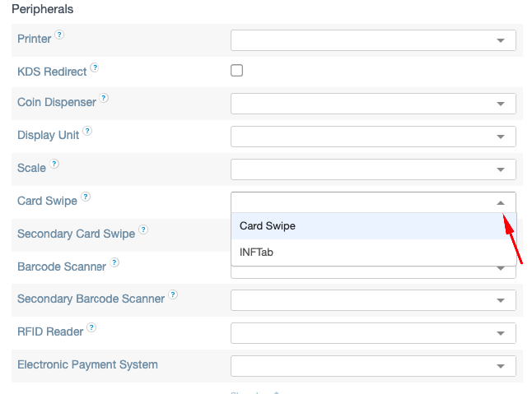532x394 pixels.
Task: Click the KDS Redirect help icon
Action: pyautogui.click(x=95, y=68)
